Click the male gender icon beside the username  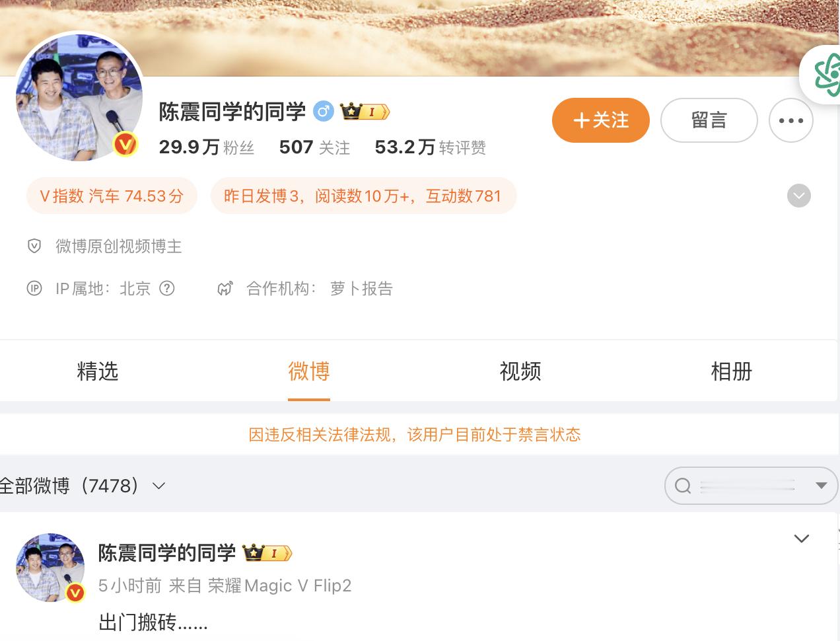[x=323, y=112]
